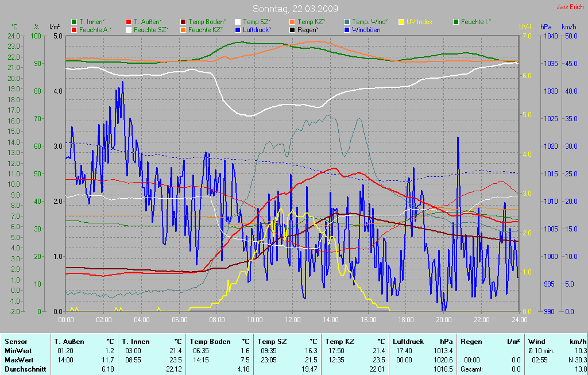588x375 pixels.
Task: Click the Temp KZ average 22.01
Action: coord(377,369)
